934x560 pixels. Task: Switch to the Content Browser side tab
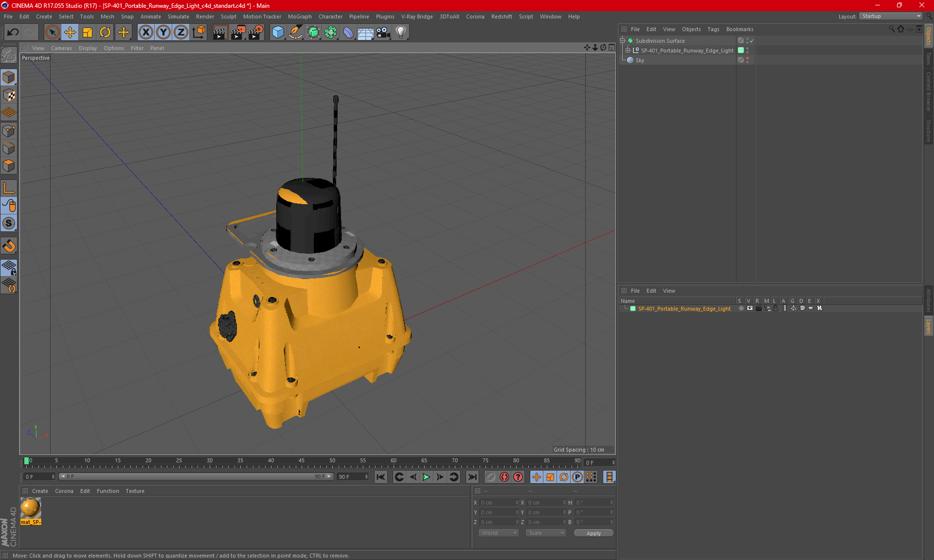coord(929,91)
